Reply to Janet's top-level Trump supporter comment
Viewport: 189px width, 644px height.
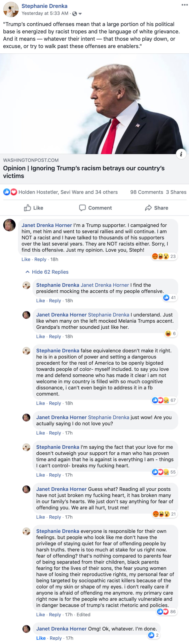point(40,259)
